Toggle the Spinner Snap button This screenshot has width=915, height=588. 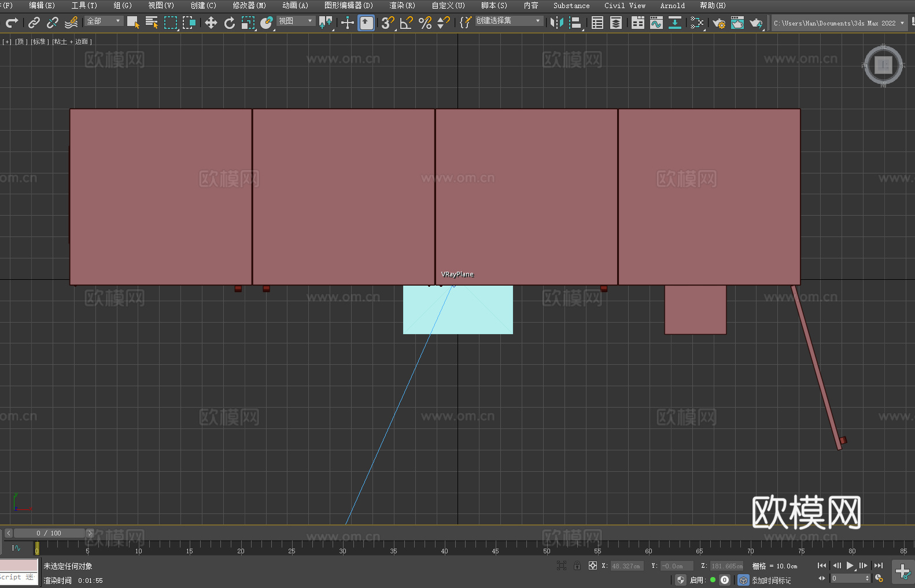(444, 23)
